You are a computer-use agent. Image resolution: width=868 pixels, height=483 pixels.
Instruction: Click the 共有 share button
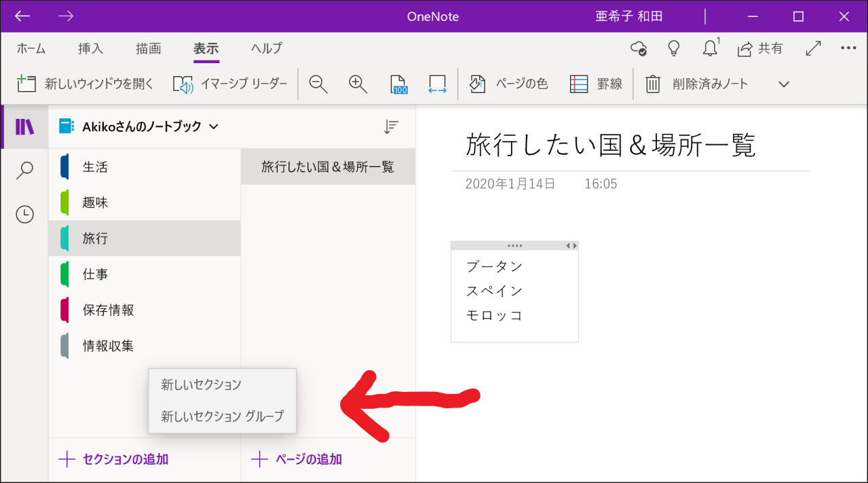[x=760, y=48]
